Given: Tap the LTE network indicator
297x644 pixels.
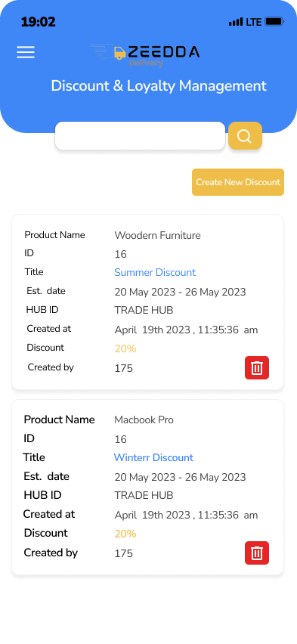Looking at the screenshot, I should coord(253,22).
